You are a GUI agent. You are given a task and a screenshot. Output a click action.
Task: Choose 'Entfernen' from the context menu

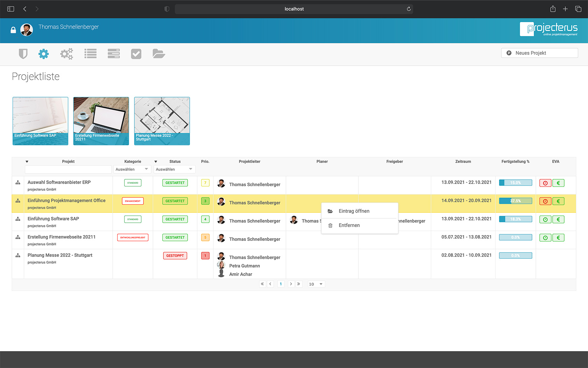(349, 225)
